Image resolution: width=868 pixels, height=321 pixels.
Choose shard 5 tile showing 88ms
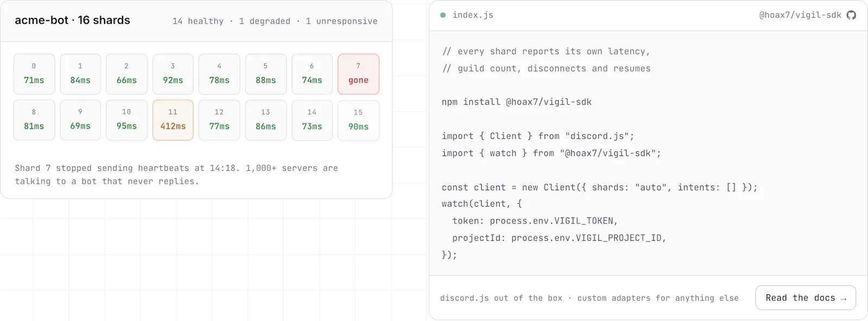point(266,74)
